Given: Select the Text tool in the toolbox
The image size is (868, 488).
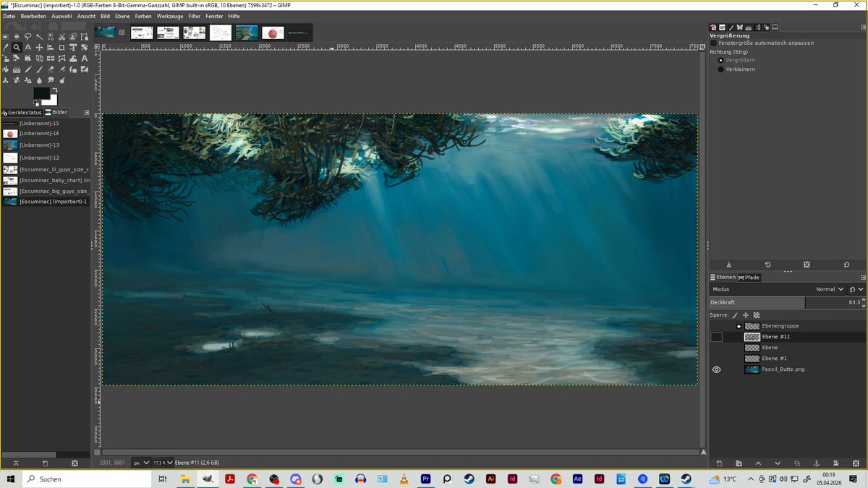Looking at the screenshot, I should pyautogui.click(x=85, y=59).
